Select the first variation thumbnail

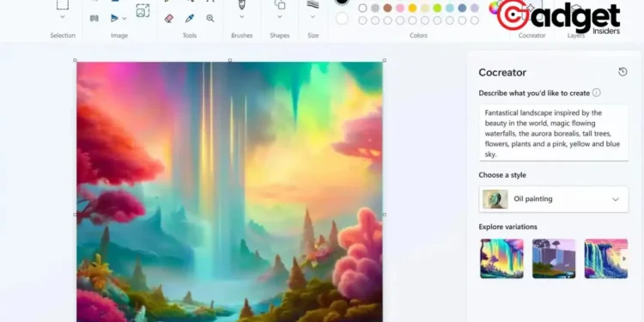502,258
